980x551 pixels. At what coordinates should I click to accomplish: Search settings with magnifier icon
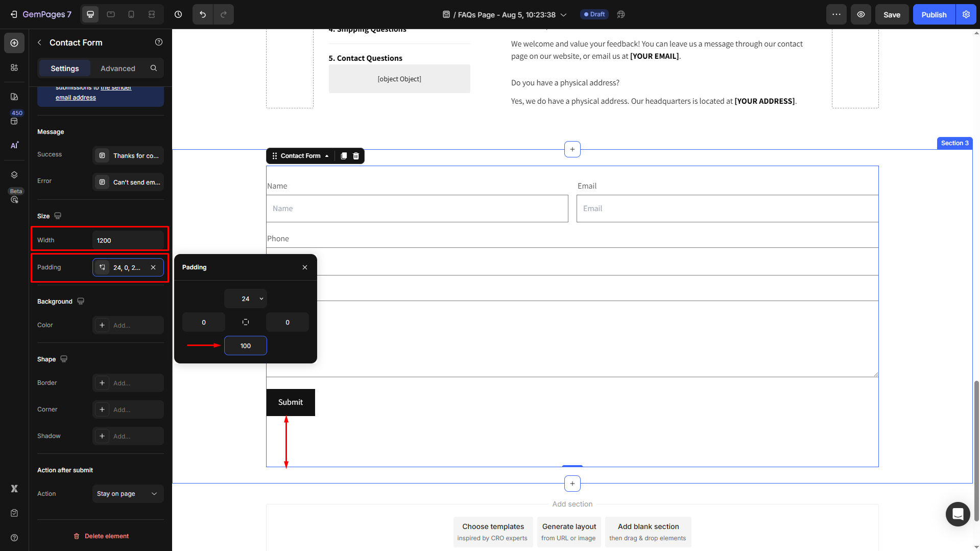tap(154, 68)
